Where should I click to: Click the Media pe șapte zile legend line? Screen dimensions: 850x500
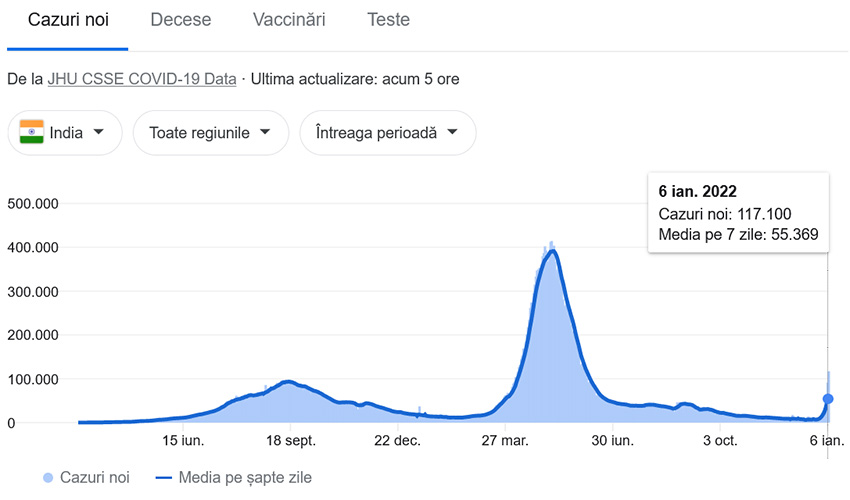[164, 478]
